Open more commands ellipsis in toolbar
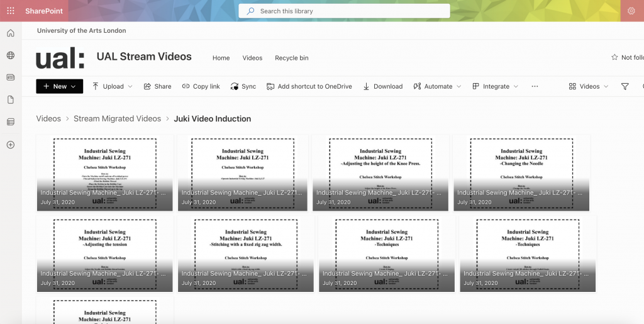Screen dimensions: 644x324 point(535,86)
